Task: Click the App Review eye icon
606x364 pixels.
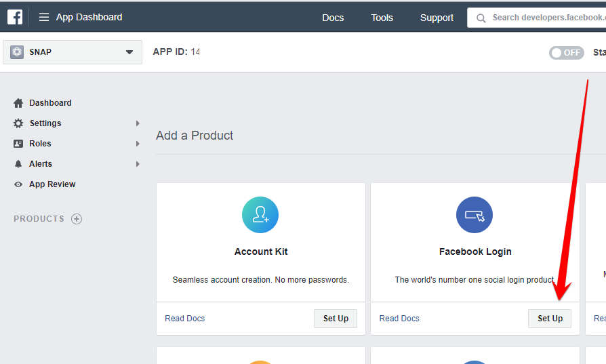Action: point(18,184)
